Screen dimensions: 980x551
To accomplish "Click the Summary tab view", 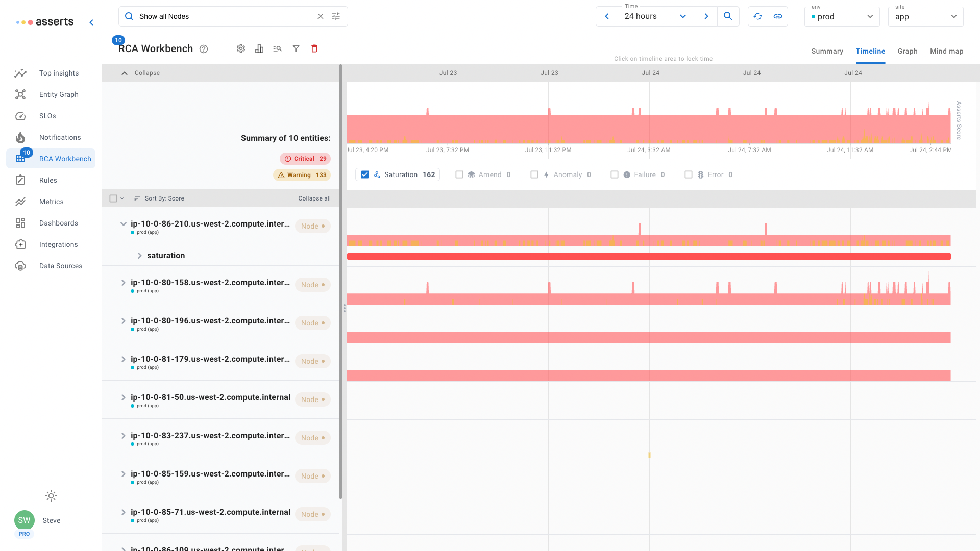I will (827, 51).
